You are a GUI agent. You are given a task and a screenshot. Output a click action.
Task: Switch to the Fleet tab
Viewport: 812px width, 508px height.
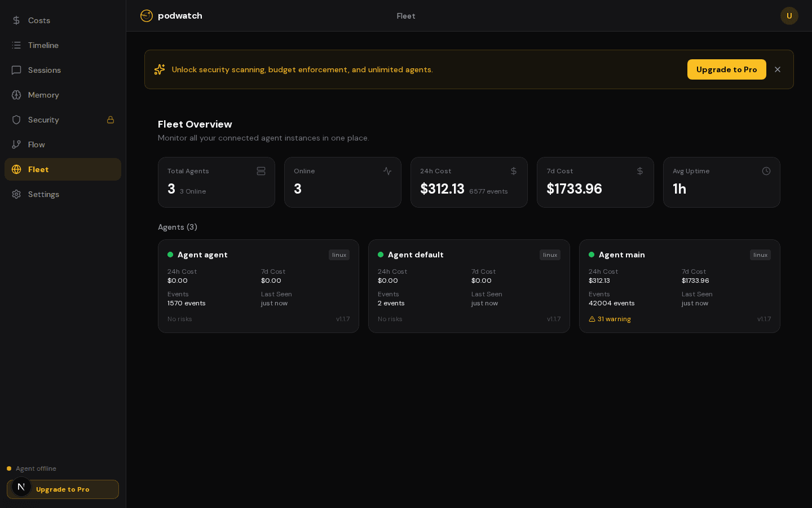click(406, 16)
